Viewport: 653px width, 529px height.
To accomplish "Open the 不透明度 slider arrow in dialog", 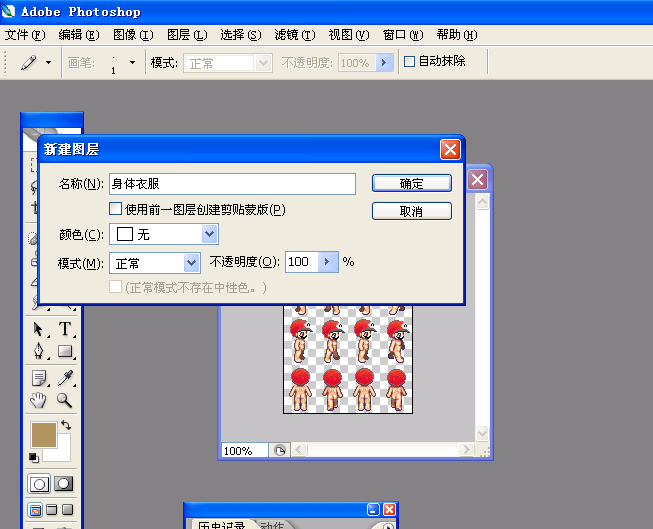I will pos(328,262).
